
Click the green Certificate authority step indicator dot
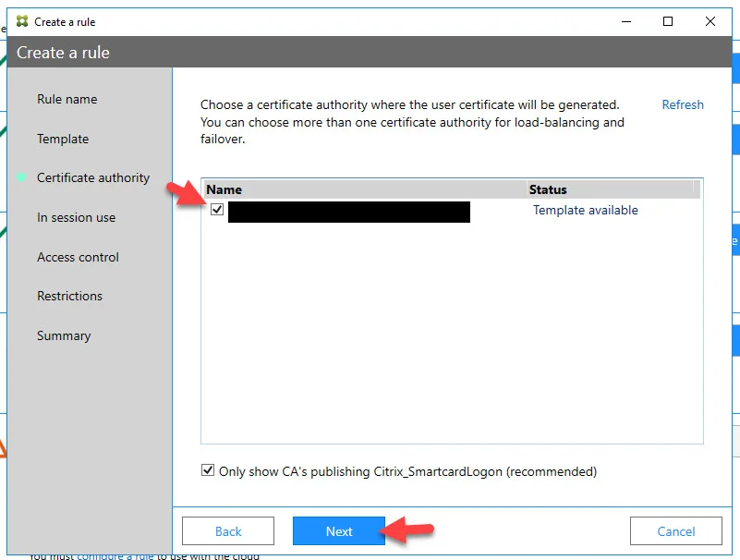[21, 177]
